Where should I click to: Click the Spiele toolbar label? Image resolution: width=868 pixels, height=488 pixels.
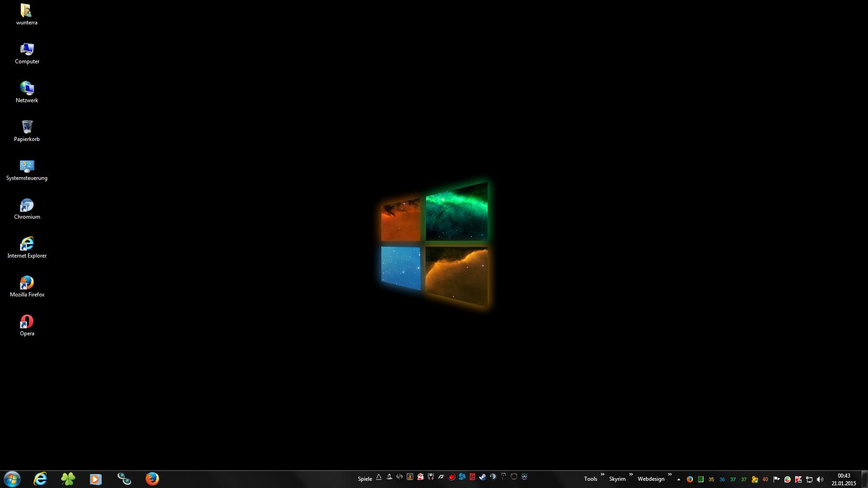coord(365,479)
